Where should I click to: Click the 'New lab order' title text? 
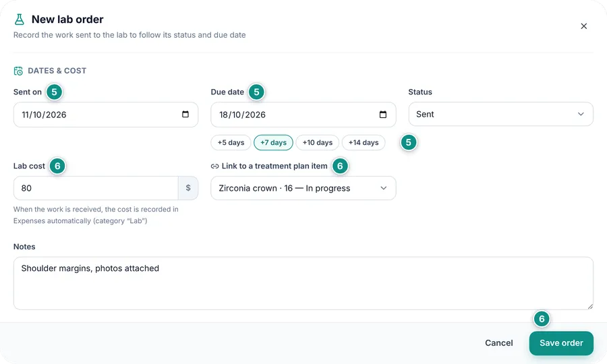(67, 20)
